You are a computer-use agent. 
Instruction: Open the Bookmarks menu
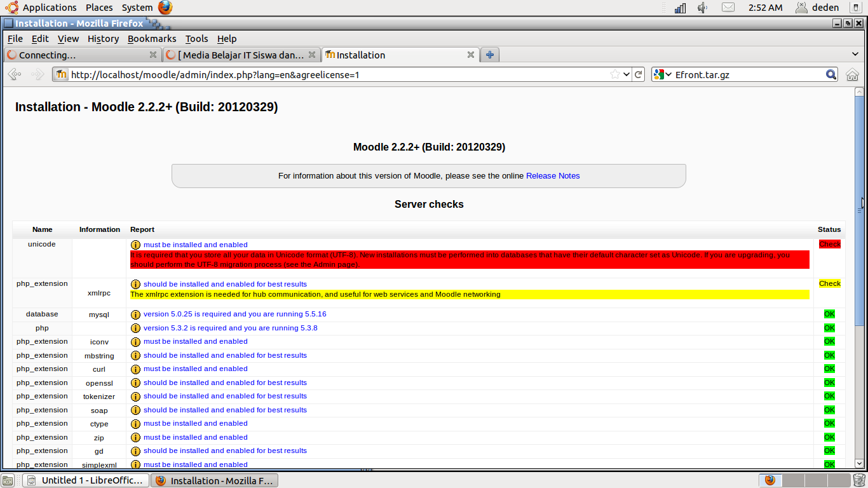tap(152, 39)
